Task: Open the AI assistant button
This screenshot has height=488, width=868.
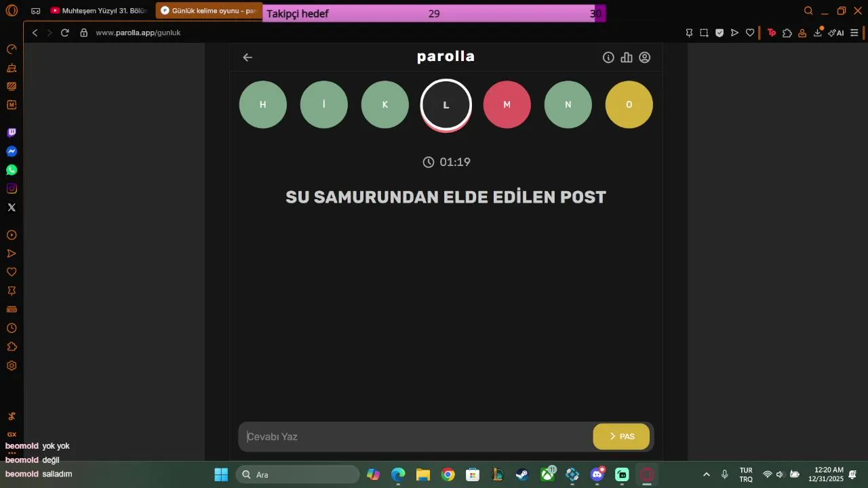Action: pos(836,33)
